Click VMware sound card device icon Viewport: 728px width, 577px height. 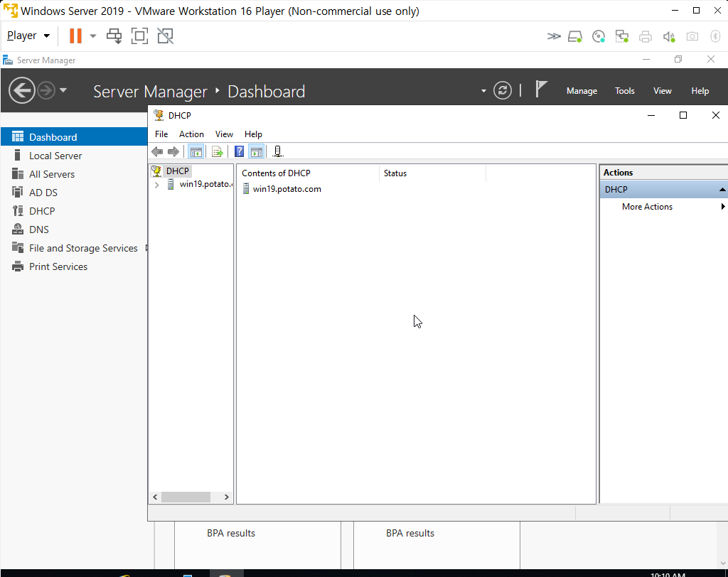(668, 36)
